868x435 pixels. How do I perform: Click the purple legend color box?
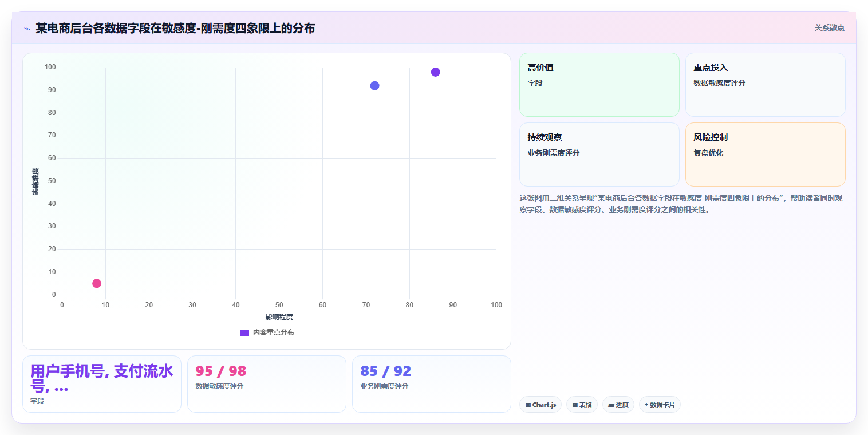point(244,333)
